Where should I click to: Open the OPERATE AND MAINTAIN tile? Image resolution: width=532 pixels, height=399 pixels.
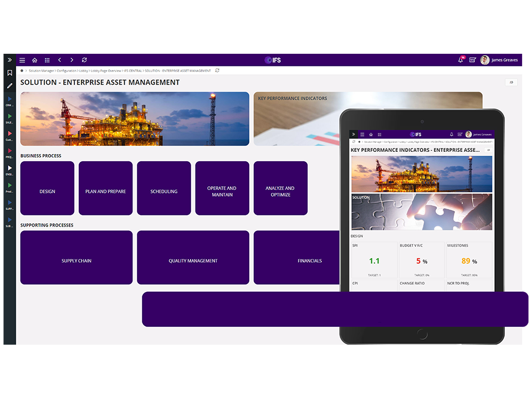pos(222,188)
